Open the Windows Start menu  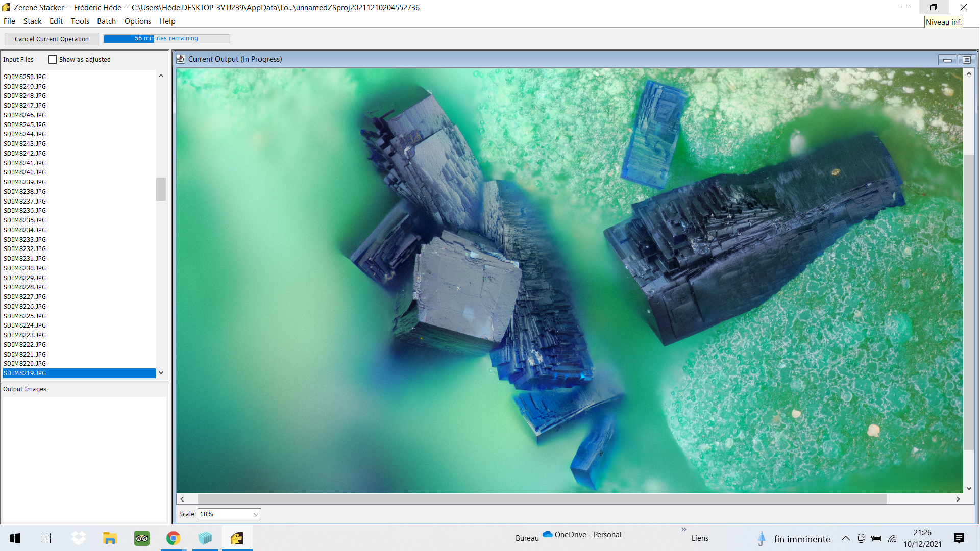[15, 538]
